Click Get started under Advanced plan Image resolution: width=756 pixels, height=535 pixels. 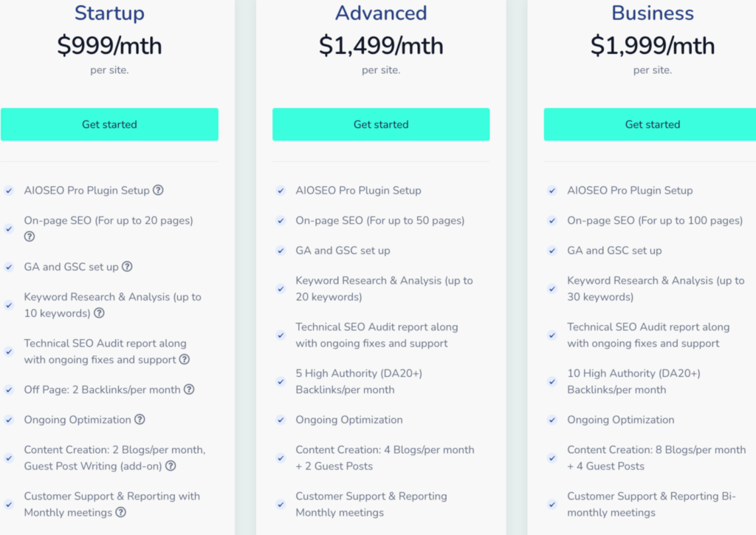point(381,124)
